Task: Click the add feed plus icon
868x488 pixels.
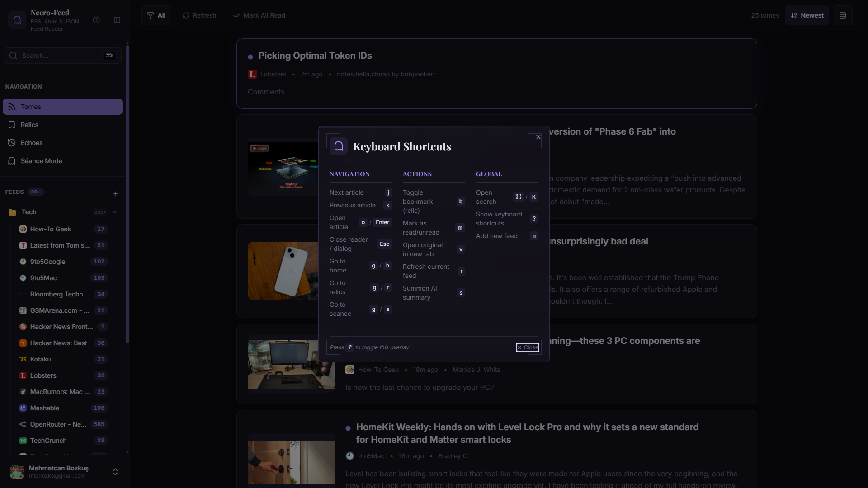Action: tap(115, 194)
